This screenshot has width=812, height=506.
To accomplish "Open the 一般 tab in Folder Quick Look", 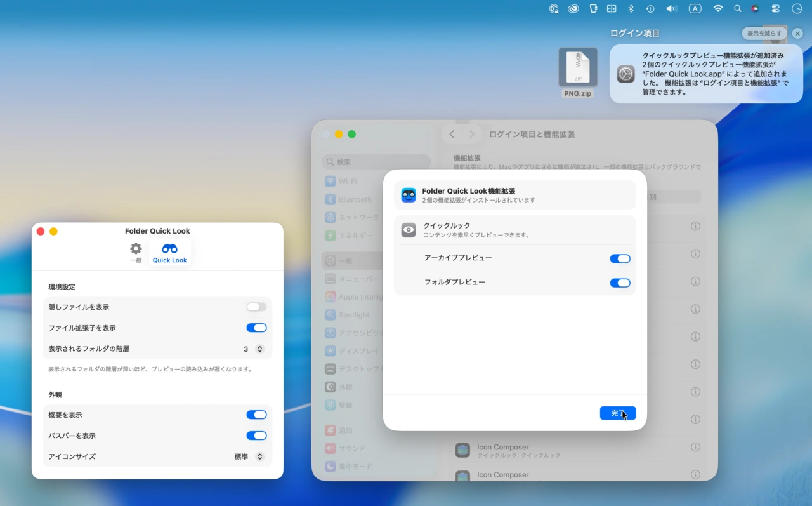I will 136,251.
